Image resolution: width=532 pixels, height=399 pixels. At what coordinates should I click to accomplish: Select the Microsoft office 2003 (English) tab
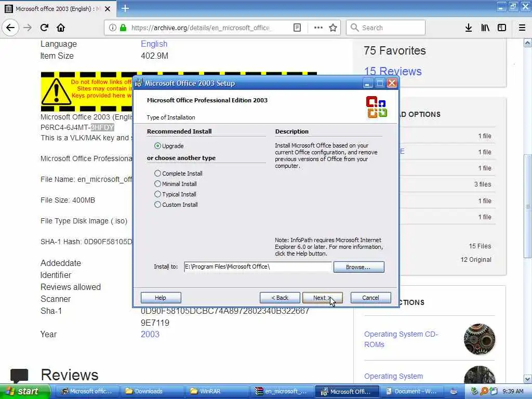58,9
